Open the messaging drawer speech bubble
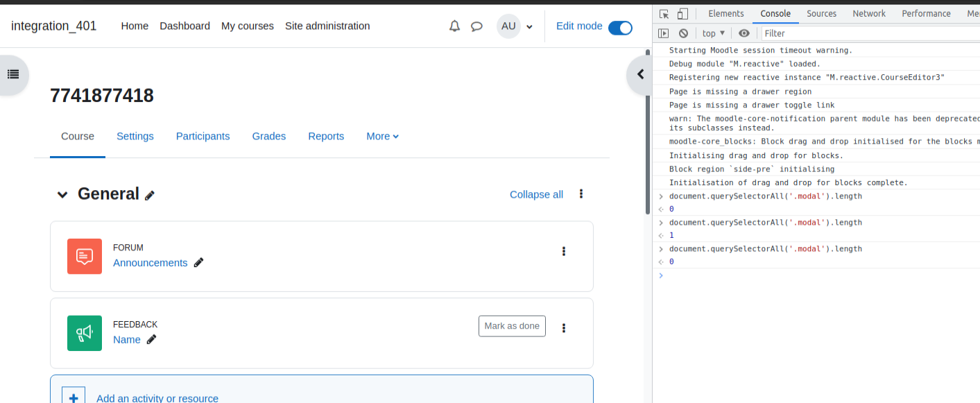Screen dimensions: 980x403 click(476, 26)
